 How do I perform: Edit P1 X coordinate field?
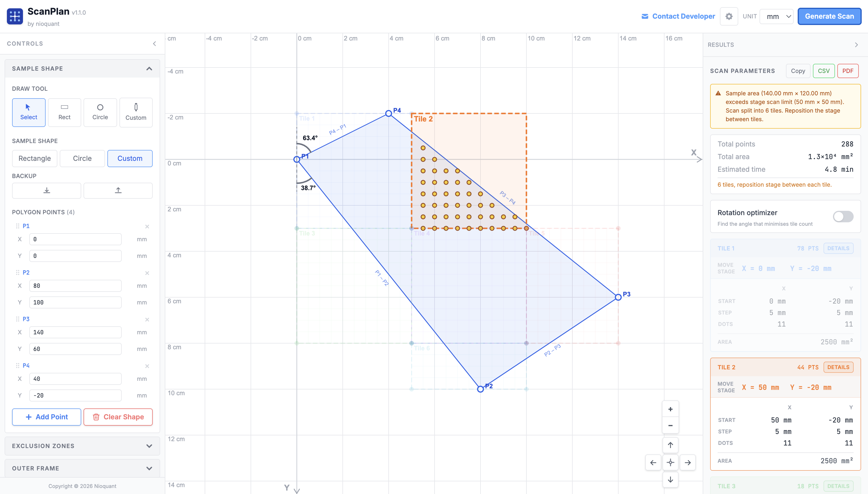coord(75,239)
